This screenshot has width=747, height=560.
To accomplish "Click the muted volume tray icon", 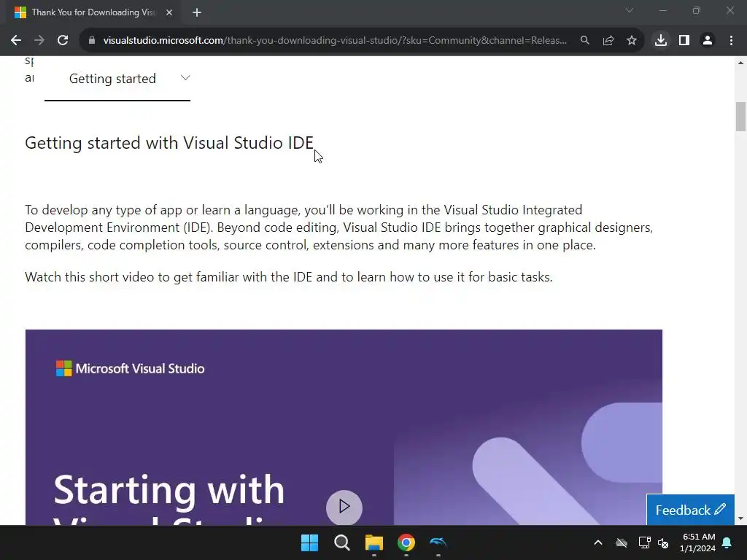I will pyautogui.click(x=663, y=542).
